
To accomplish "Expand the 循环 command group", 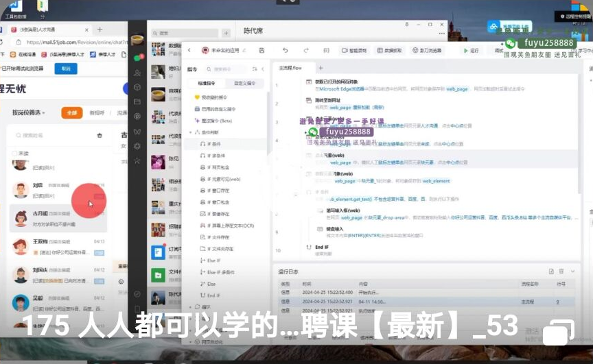I will tap(190, 307).
